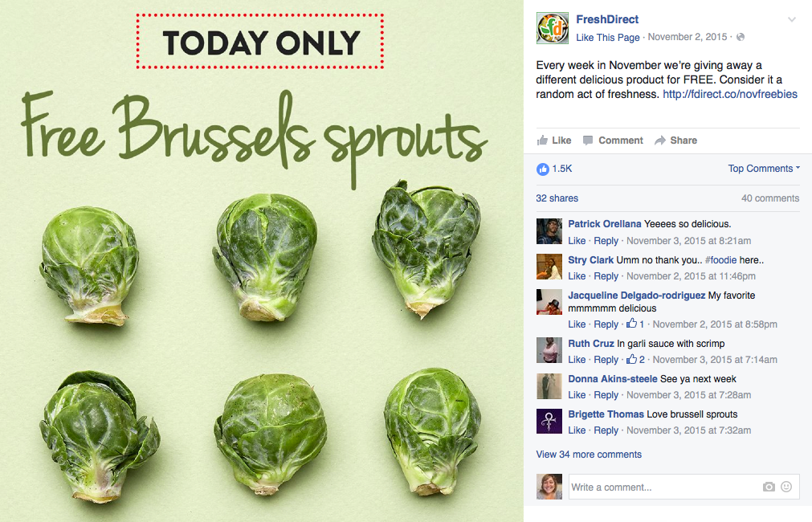
Task: Click the globe public audience icon
Action: pos(741,38)
